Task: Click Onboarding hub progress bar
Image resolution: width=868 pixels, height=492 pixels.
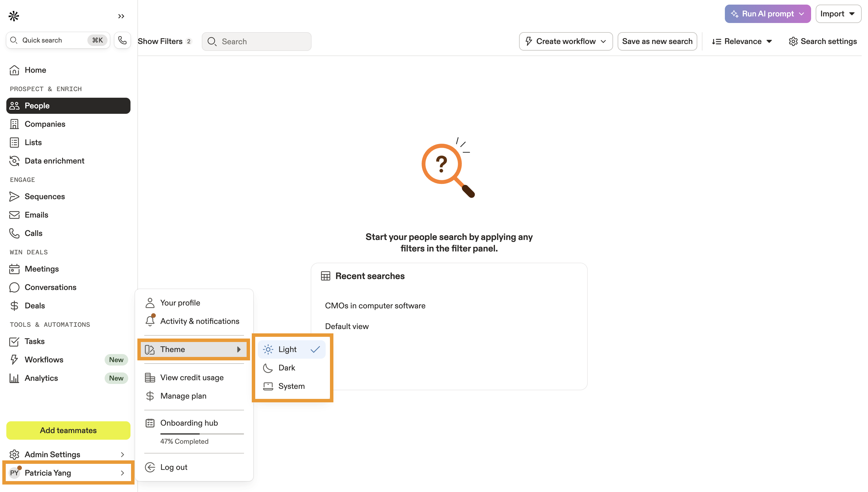Action: pos(202,434)
